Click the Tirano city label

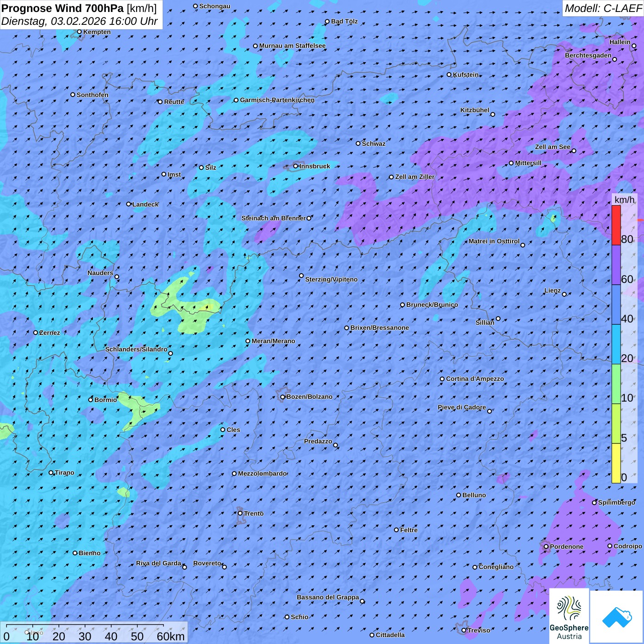(64, 472)
